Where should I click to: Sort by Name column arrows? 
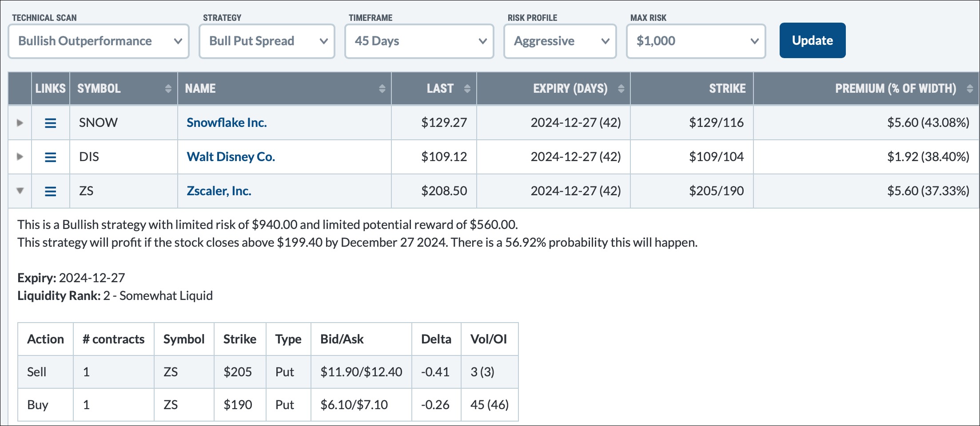tap(382, 89)
